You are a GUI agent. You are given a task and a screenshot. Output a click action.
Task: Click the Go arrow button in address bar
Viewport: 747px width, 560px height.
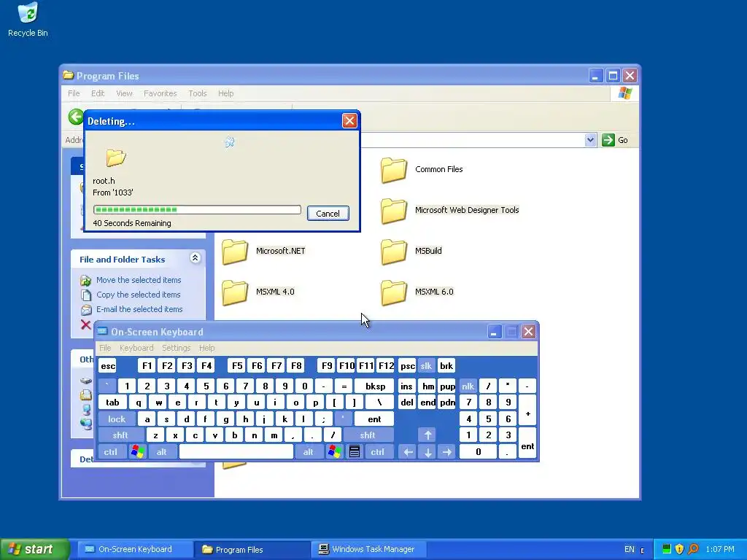608,140
